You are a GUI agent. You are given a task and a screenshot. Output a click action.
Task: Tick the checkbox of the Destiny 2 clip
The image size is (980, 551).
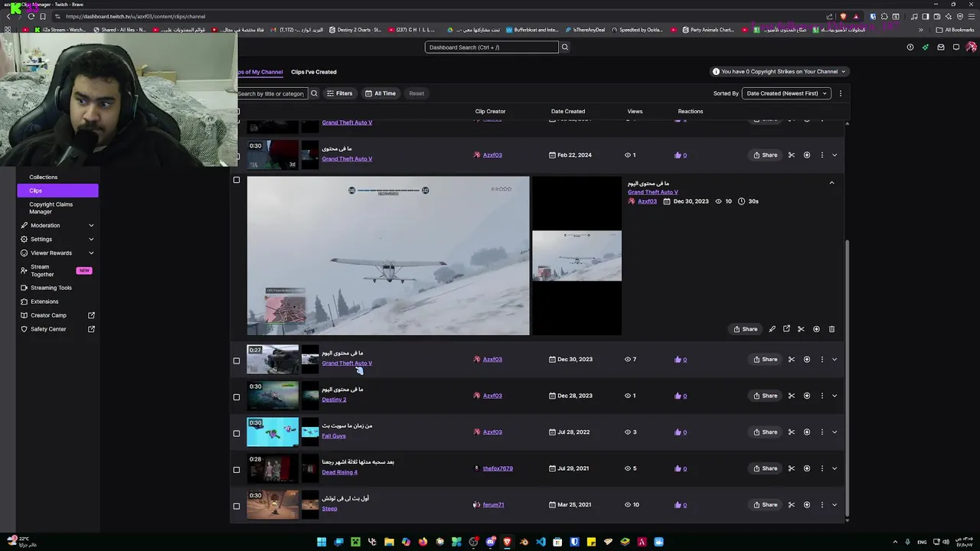click(x=237, y=397)
